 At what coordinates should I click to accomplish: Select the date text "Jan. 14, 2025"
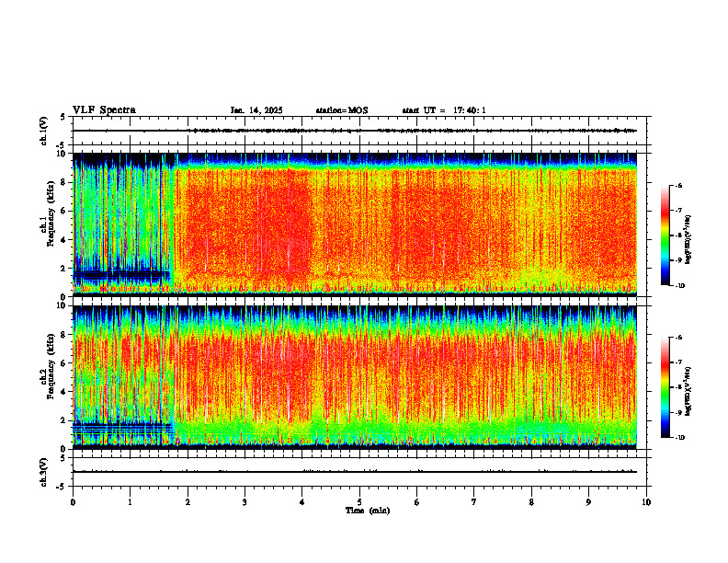256,110
